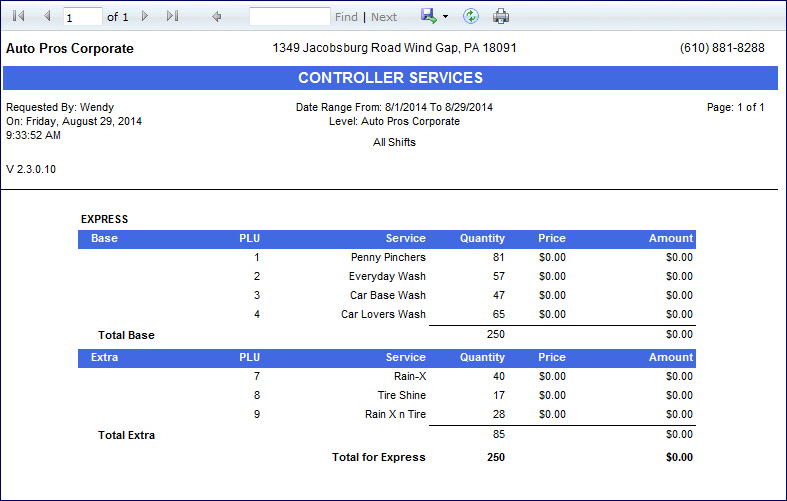Print the report
The width and height of the screenshot is (787, 501).
pyautogui.click(x=501, y=16)
